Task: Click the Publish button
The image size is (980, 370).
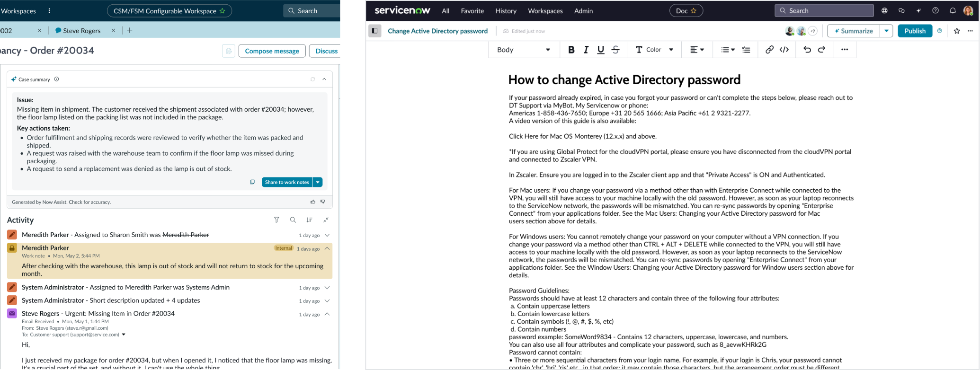Action: coord(915,31)
